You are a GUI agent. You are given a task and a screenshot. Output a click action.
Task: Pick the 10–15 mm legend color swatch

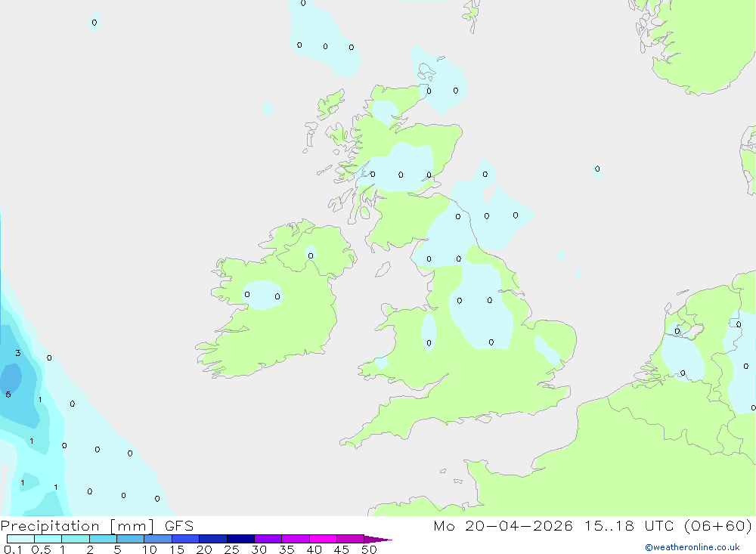(x=158, y=539)
